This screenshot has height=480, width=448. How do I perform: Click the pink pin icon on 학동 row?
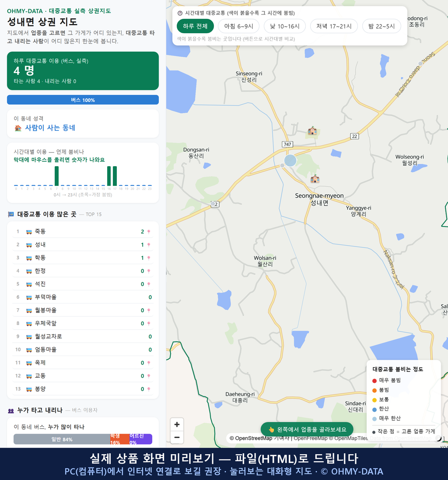(149, 258)
